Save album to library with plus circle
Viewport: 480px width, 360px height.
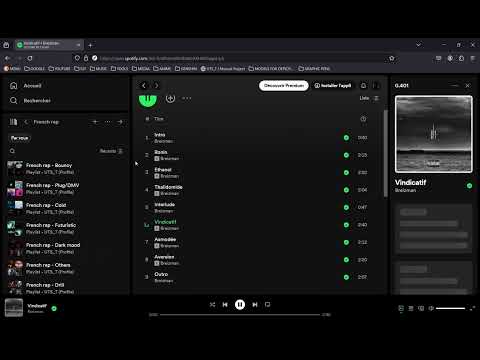point(170,98)
